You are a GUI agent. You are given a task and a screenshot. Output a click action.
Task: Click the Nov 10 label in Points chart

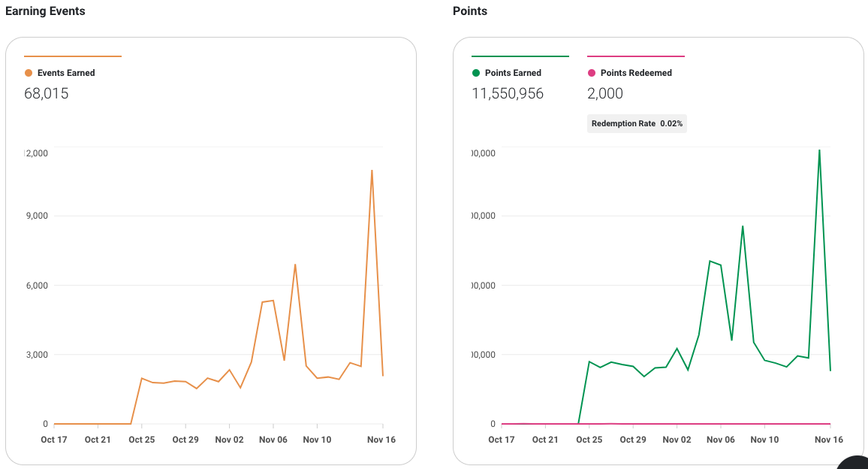point(764,440)
